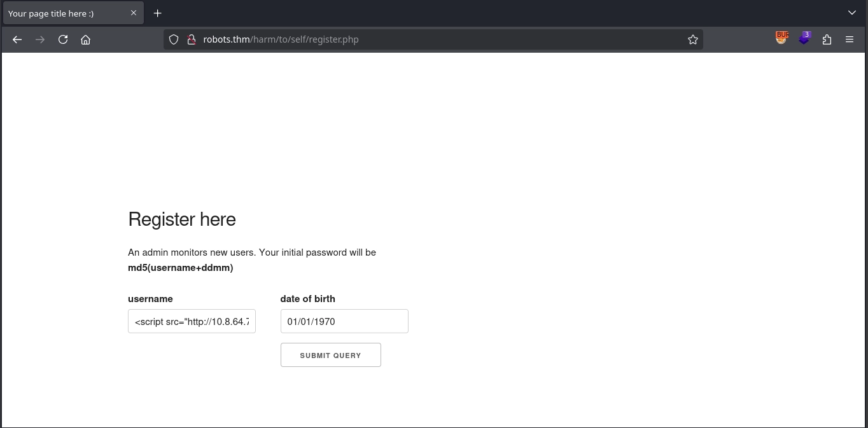
Task: Reload the current page
Action: [x=63, y=39]
